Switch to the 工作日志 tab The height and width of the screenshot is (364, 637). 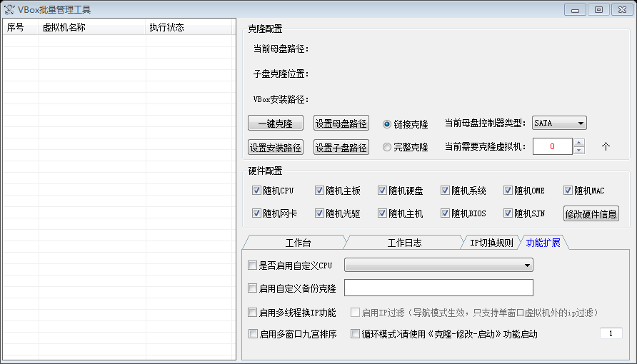[404, 243]
